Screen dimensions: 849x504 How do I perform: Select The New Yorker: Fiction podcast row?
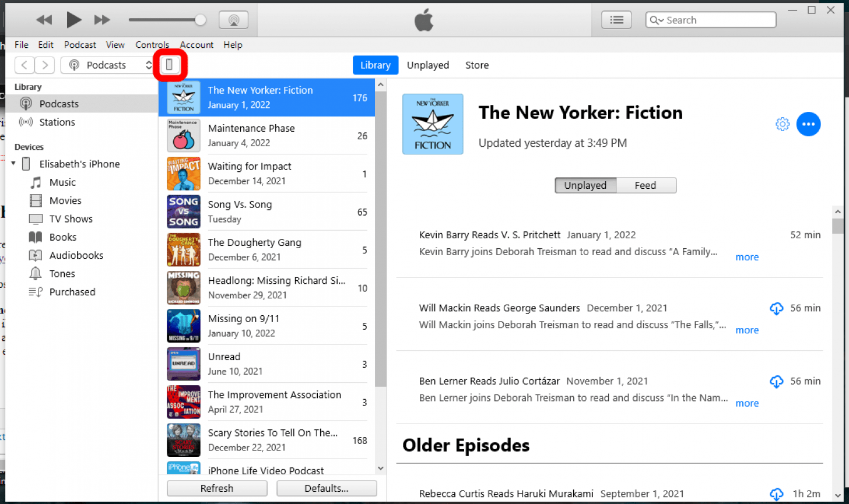(266, 97)
